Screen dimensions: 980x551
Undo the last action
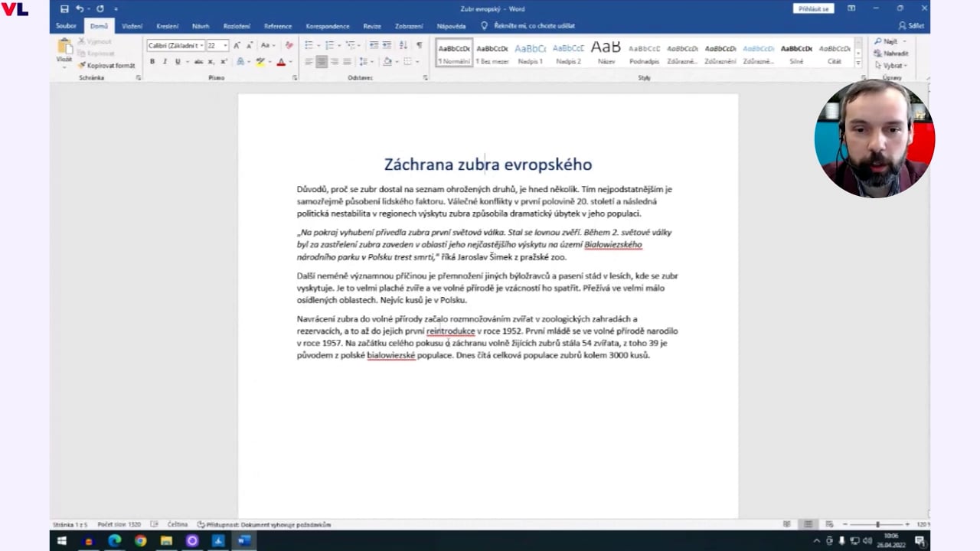(80, 8)
